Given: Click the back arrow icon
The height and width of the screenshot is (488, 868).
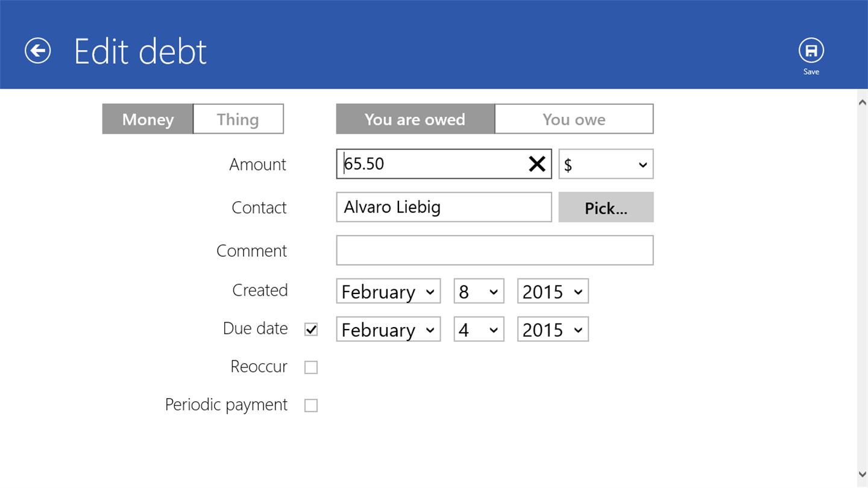Looking at the screenshot, I should tap(37, 51).
